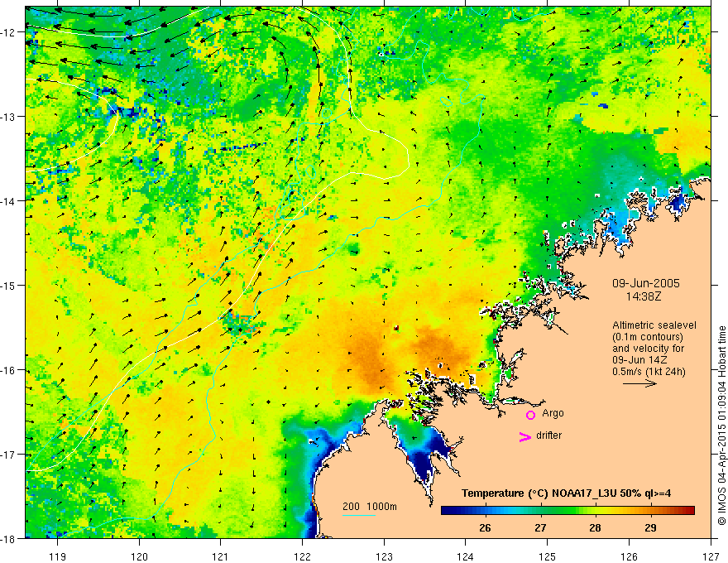728x563 pixels.
Task: Click the IMOS copyright vertical text
Action: point(721,426)
